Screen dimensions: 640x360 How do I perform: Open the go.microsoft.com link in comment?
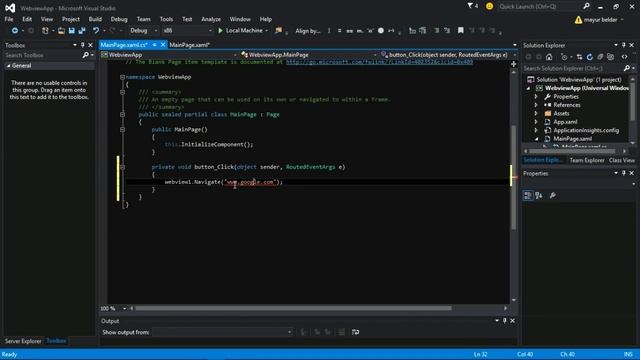379,62
